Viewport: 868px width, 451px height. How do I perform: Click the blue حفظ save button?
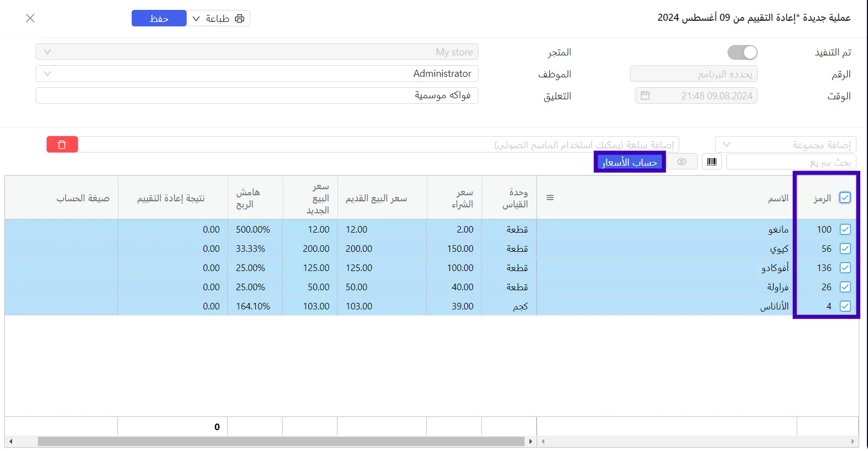coord(159,18)
